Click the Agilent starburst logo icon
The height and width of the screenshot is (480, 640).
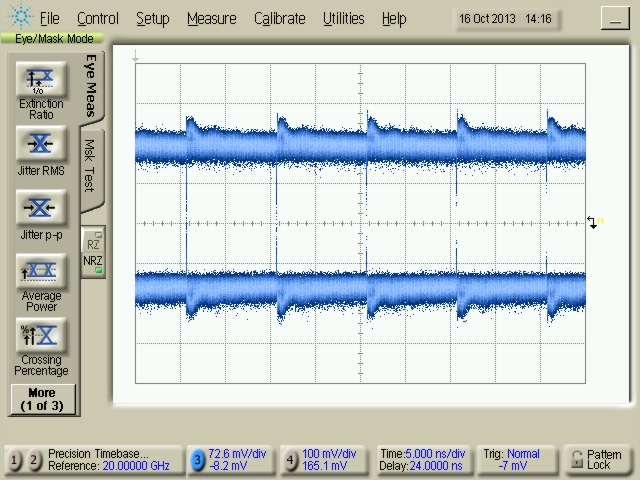pyautogui.click(x=20, y=16)
